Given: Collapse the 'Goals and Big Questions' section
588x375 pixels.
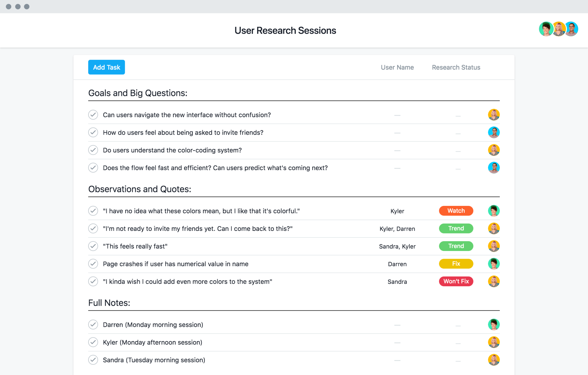Looking at the screenshot, I should 137,93.
